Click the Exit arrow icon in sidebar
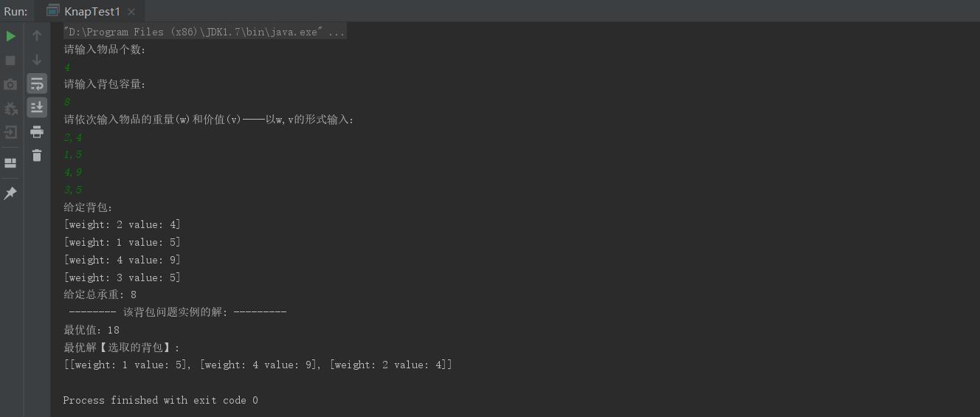This screenshot has height=417, width=980. tap(10, 132)
